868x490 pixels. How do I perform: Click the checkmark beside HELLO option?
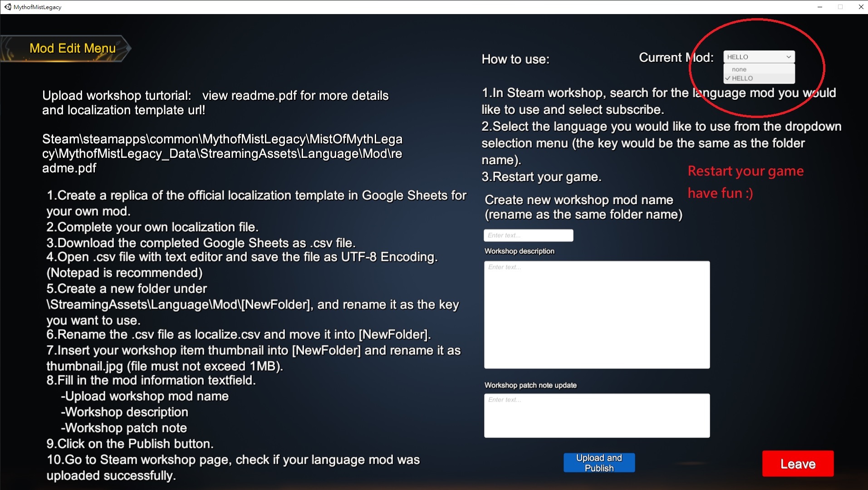[728, 78]
